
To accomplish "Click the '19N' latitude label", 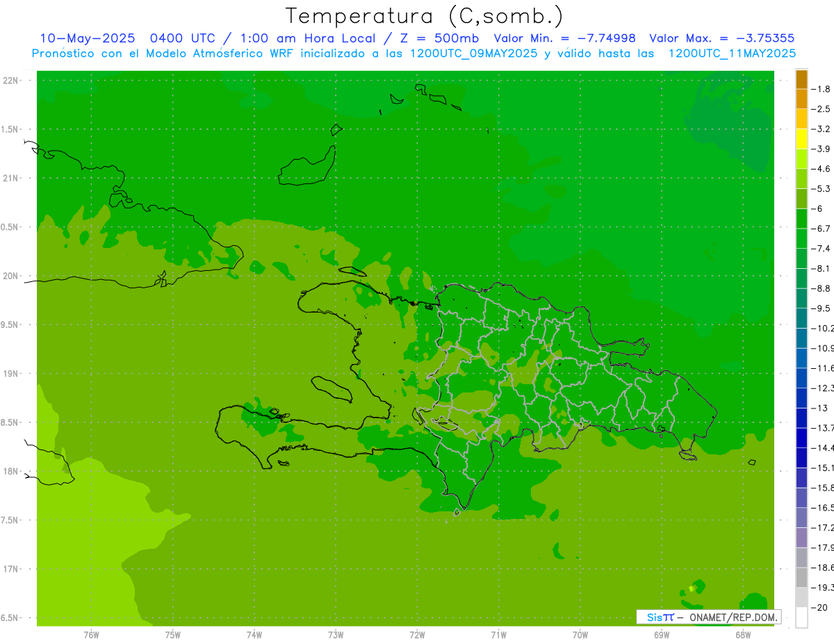I will click(x=12, y=374).
